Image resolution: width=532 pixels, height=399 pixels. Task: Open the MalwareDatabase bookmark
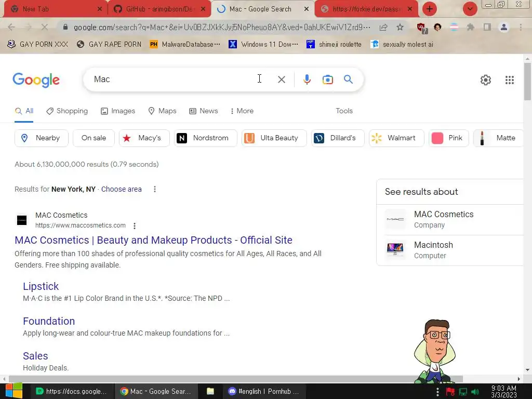pos(185,45)
